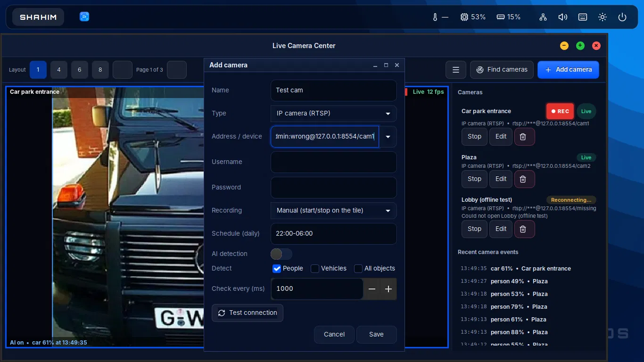Viewport: 644px width, 362px height.
Task: Switch to the 4-tile layout
Action: (59, 70)
